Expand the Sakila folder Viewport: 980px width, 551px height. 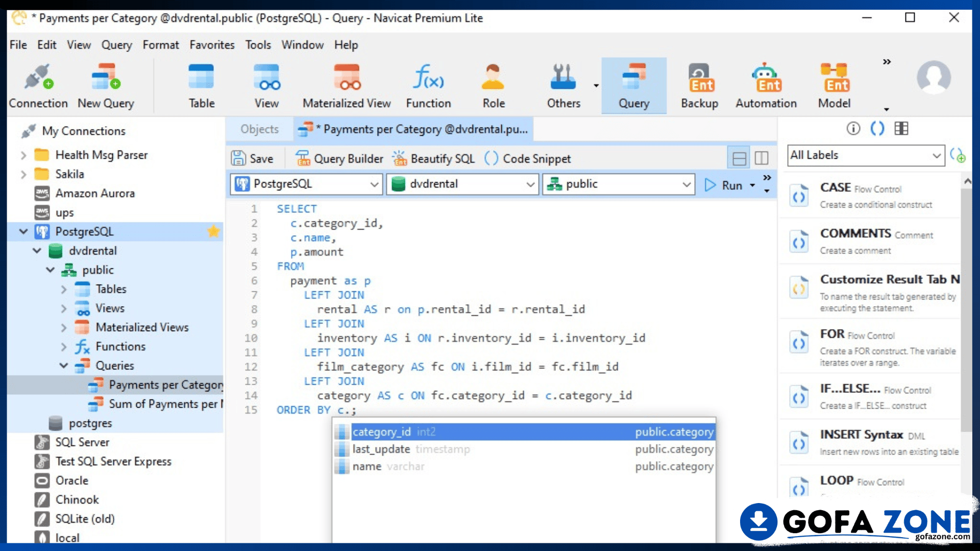23,174
